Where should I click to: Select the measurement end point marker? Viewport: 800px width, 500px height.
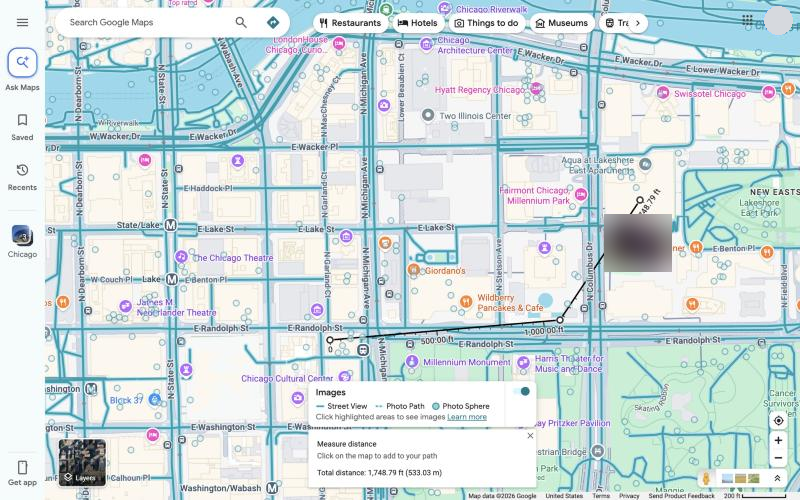click(640, 200)
